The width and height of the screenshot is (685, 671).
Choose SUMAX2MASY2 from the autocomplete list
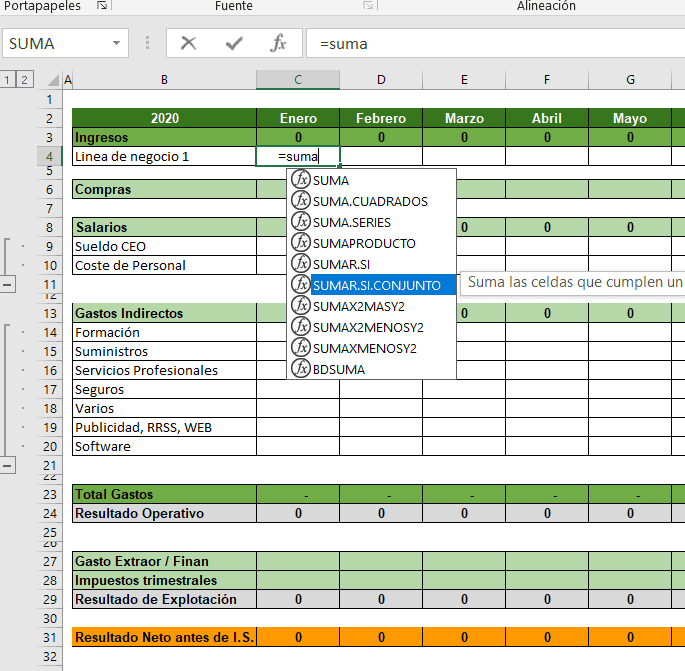click(x=371, y=306)
